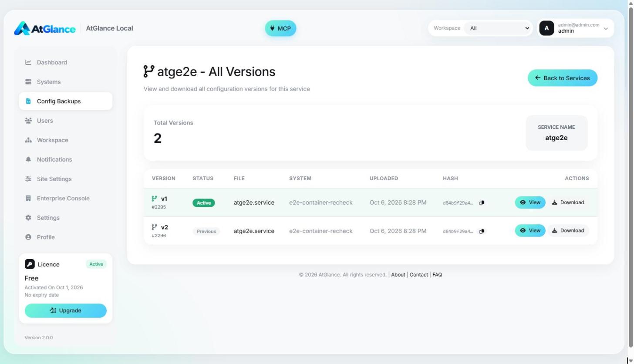Expand the admin account menu chevron
Screen dimensions: 634x364
(x=605, y=28)
